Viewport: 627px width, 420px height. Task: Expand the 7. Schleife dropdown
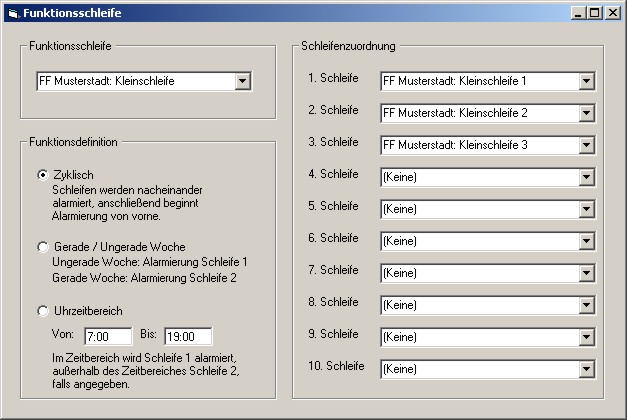click(587, 273)
